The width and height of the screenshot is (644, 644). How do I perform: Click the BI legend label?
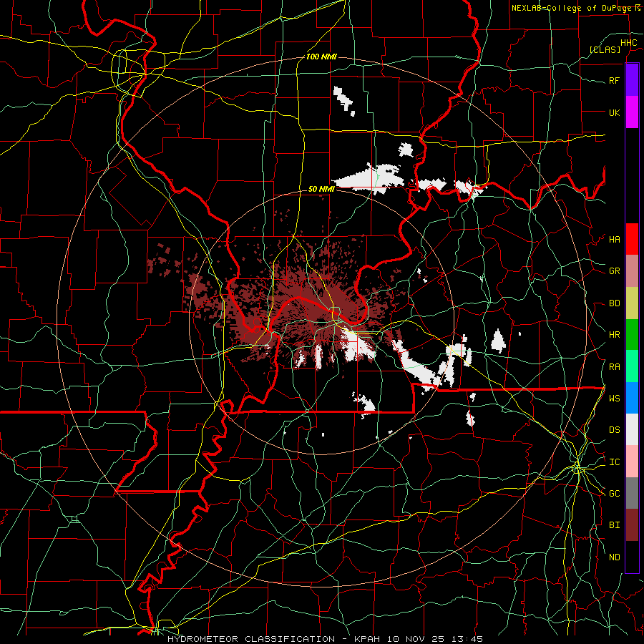(614, 525)
